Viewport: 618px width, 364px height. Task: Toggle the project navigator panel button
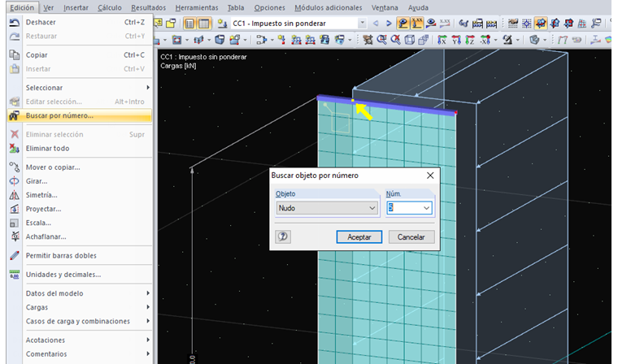[x=189, y=24]
